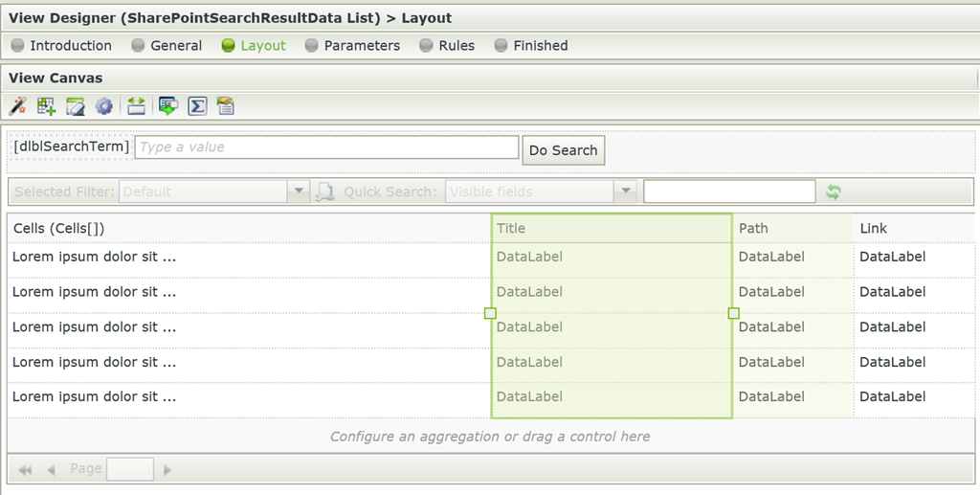Click the magic wand auto-generate icon
This screenshot has width=980, height=495.
coord(17,106)
